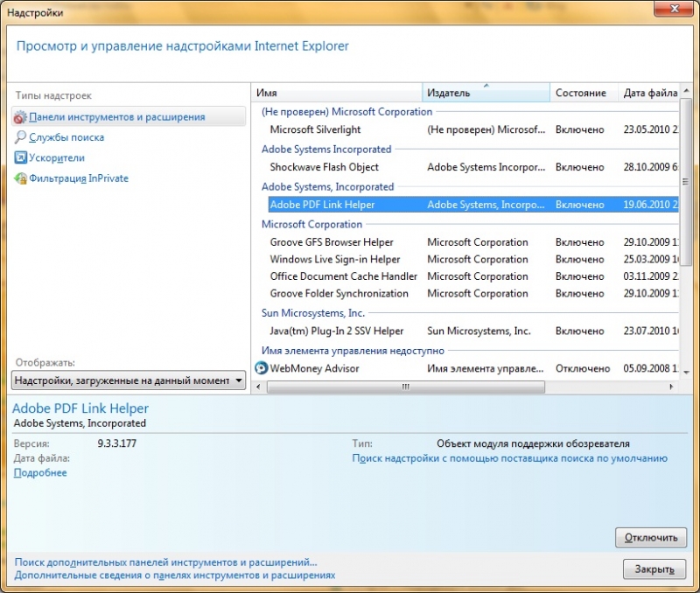Image resolution: width=700 pixels, height=593 pixels.
Task: Click the vertical scrollbar up arrow
Action: [x=686, y=91]
